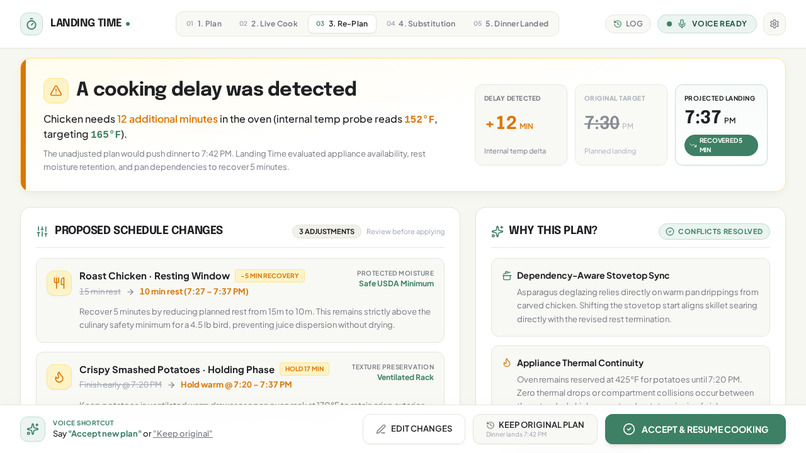Click the "Keep original" voice shortcut link
The height and width of the screenshot is (453, 806).
pos(182,434)
